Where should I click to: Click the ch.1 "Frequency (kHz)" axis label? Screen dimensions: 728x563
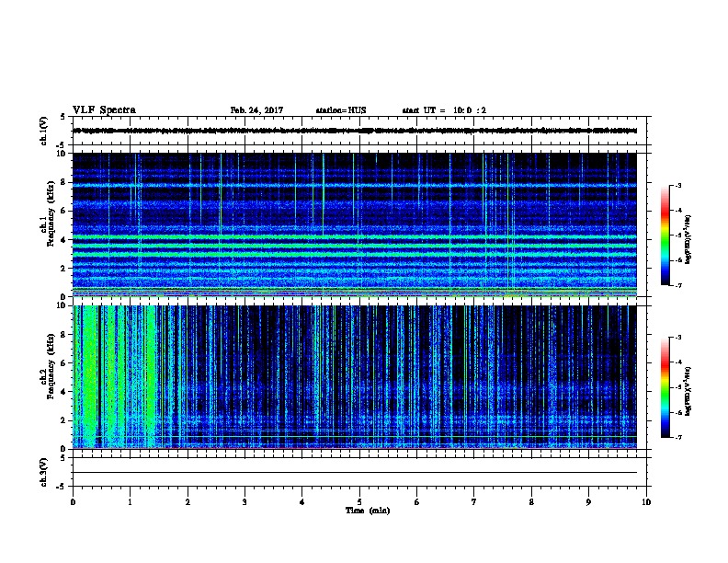pyautogui.click(x=51, y=214)
